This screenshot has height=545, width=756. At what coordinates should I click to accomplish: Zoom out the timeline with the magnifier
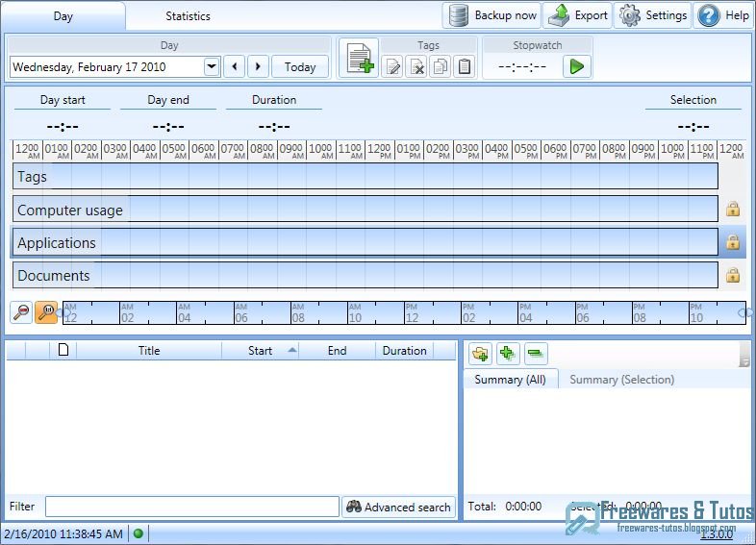point(21,312)
